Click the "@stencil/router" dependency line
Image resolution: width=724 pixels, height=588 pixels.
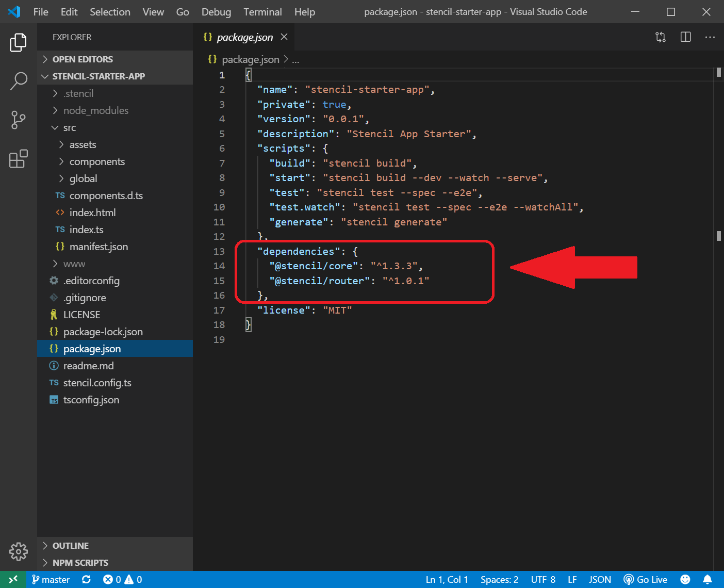point(349,281)
